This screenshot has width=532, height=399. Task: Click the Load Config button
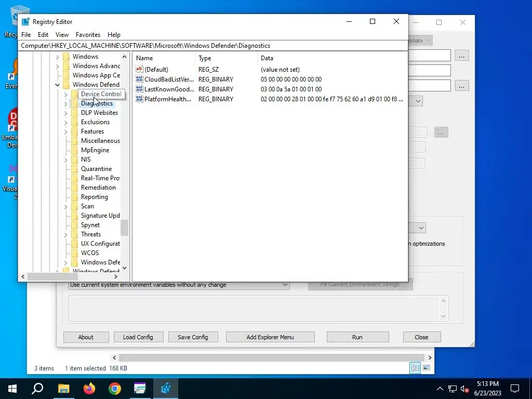click(x=138, y=337)
